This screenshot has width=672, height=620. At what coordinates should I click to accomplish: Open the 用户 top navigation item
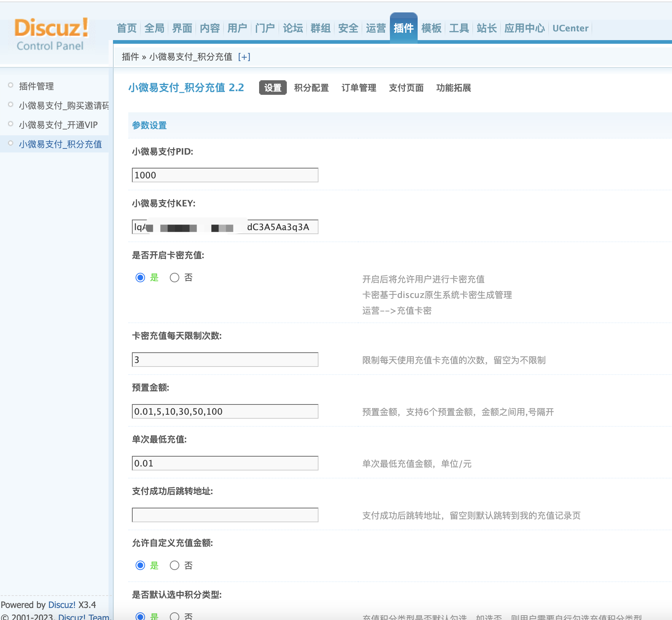coord(237,28)
